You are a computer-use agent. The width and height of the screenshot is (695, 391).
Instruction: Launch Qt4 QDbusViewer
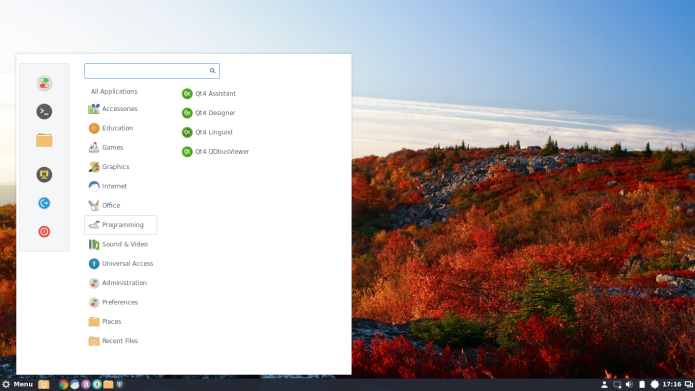tap(215, 152)
